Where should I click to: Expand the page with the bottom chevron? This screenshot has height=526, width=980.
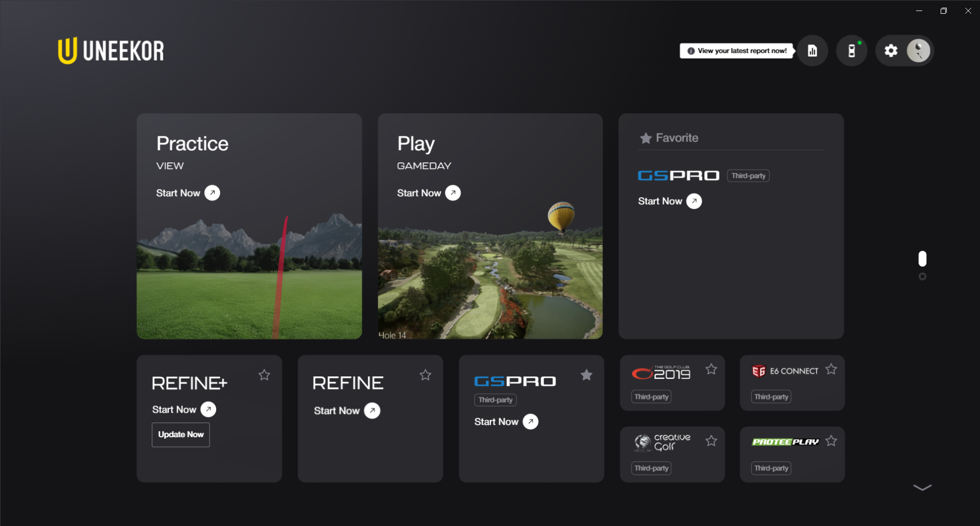[x=922, y=488]
